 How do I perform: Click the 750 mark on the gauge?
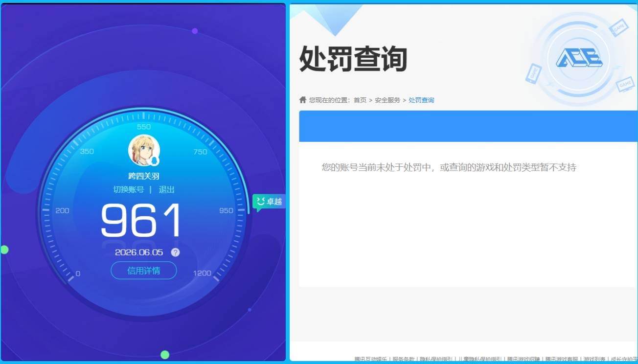200,152
